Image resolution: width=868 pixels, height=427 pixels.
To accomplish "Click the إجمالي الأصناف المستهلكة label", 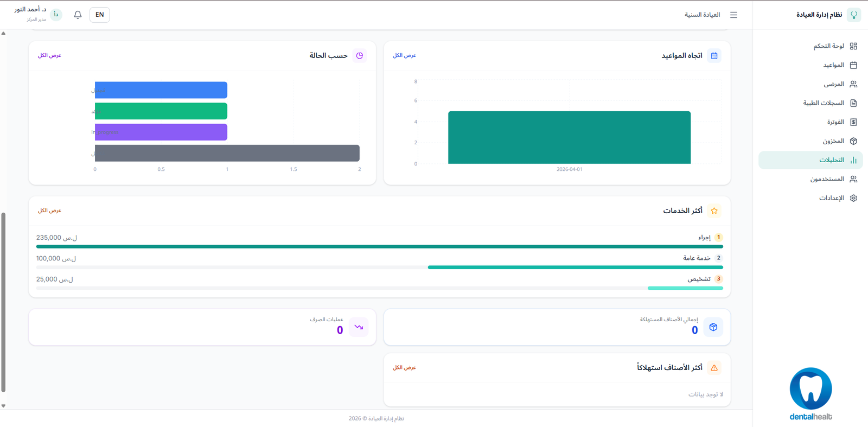I will (x=669, y=320).
